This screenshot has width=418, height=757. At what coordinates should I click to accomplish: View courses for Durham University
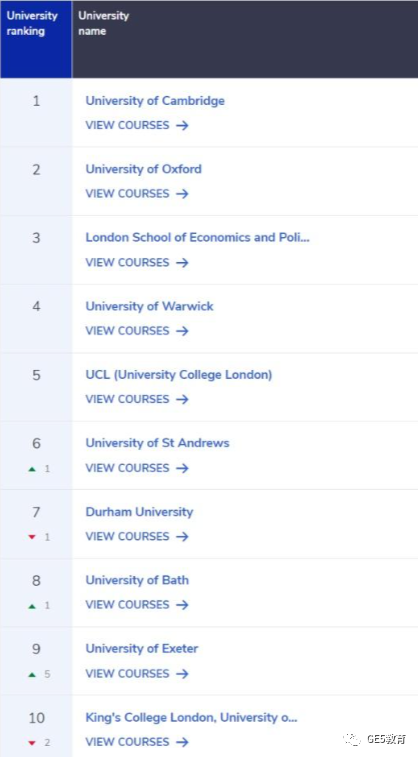pyautogui.click(x=137, y=536)
